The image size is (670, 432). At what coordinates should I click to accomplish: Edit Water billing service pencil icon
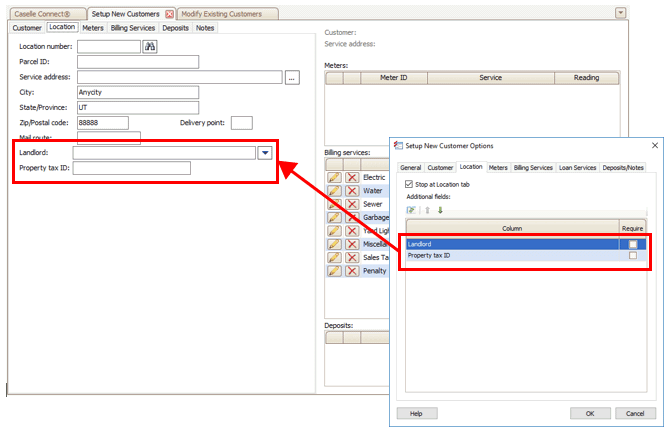coord(334,191)
